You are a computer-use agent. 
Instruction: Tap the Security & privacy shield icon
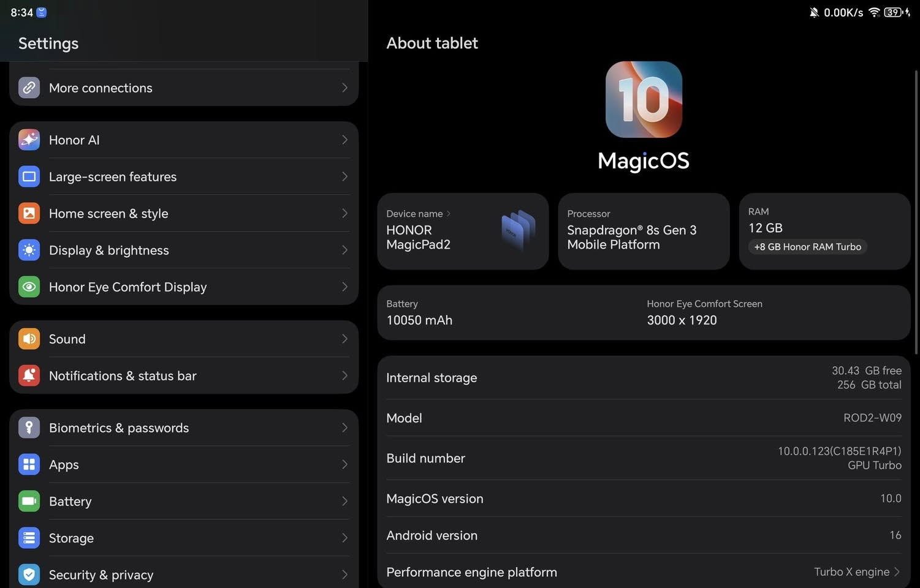coord(29,575)
